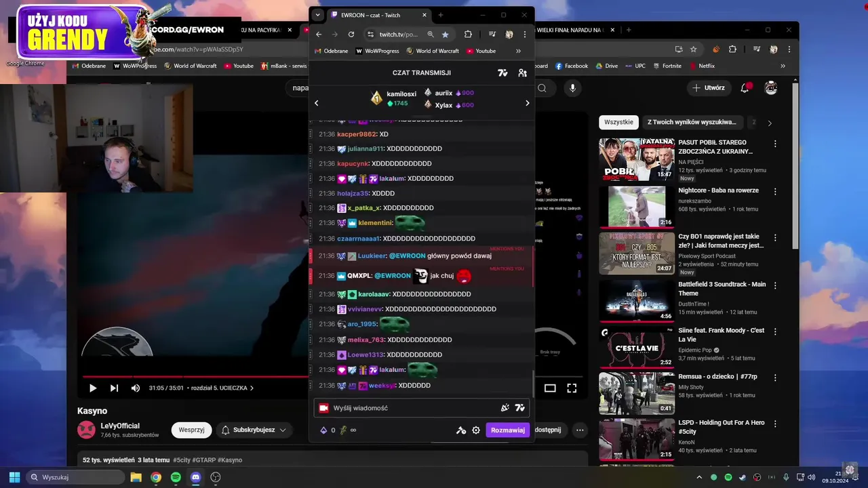Select the Z Twoich wyników wyszukiwania chip

692,122
